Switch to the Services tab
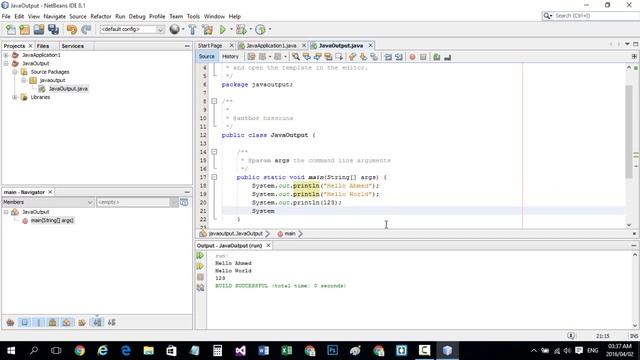 73,46
